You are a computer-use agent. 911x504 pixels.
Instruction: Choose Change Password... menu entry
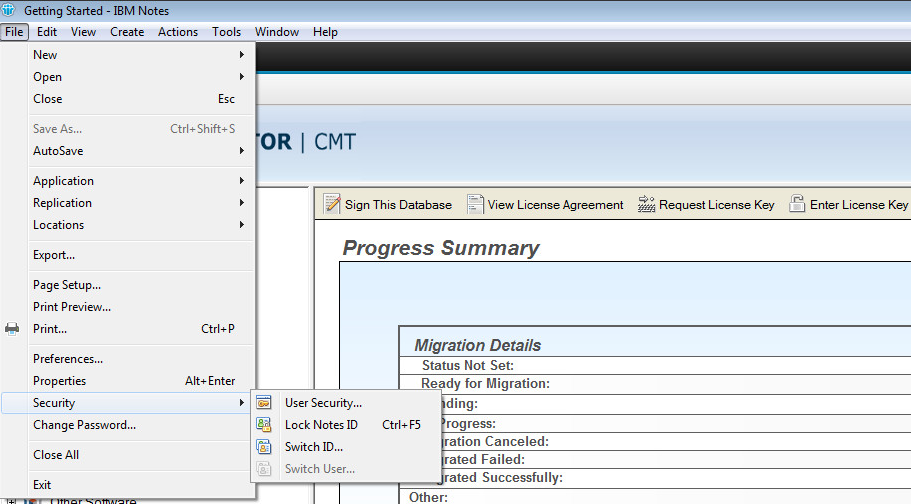(x=128, y=425)
